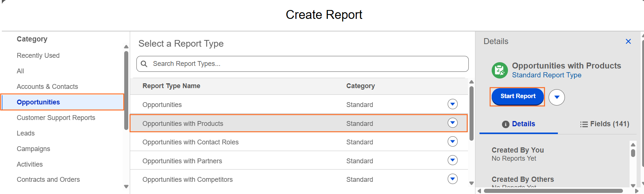Open dropdown for Opportunities with Contact Roles
This screenshot has width=644, height=194.
tap(453, 141)
